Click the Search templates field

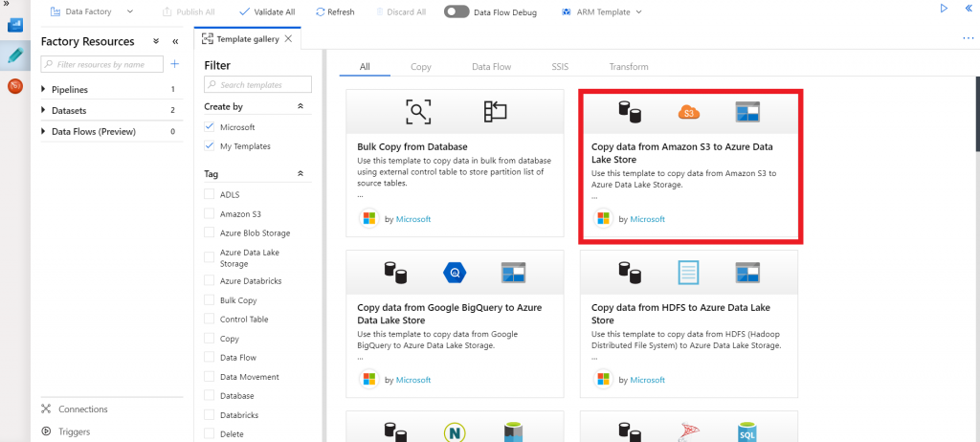tap(257, 84)
